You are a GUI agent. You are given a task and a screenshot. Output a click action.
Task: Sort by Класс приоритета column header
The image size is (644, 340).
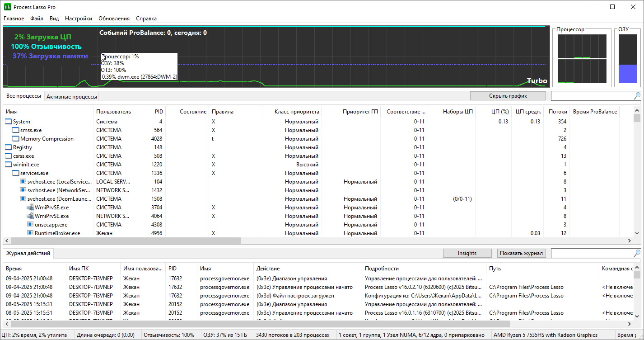292,112
